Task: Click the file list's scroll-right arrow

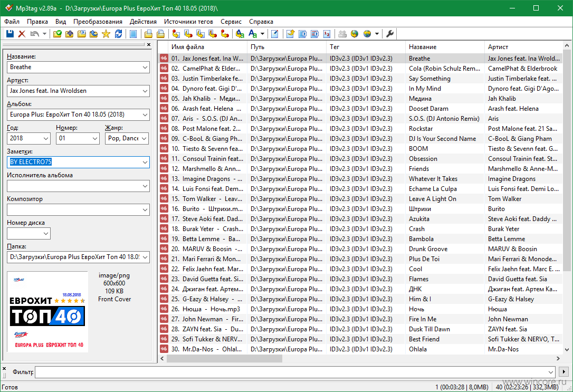Action: [558, 359]
